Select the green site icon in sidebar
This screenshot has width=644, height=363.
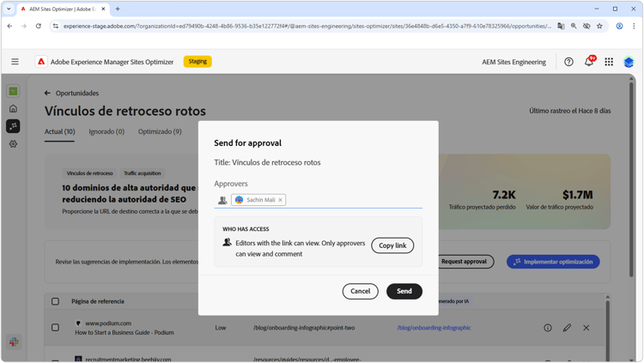13,91
